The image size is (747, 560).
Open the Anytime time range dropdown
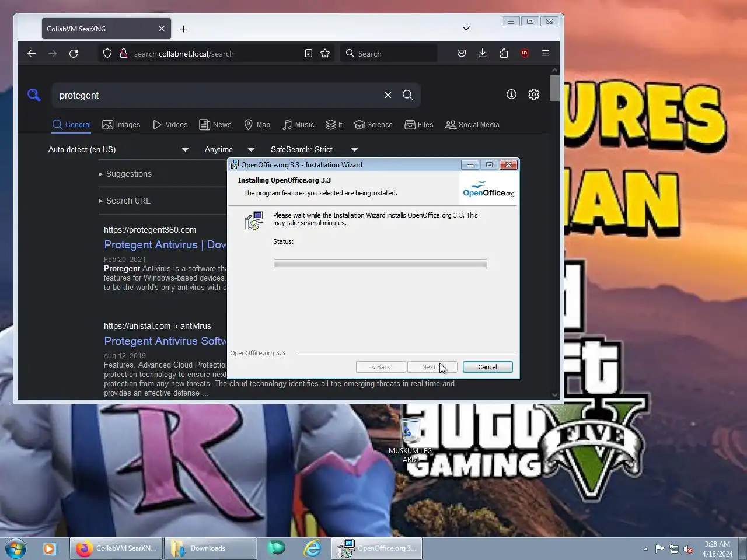click(229, 149)
